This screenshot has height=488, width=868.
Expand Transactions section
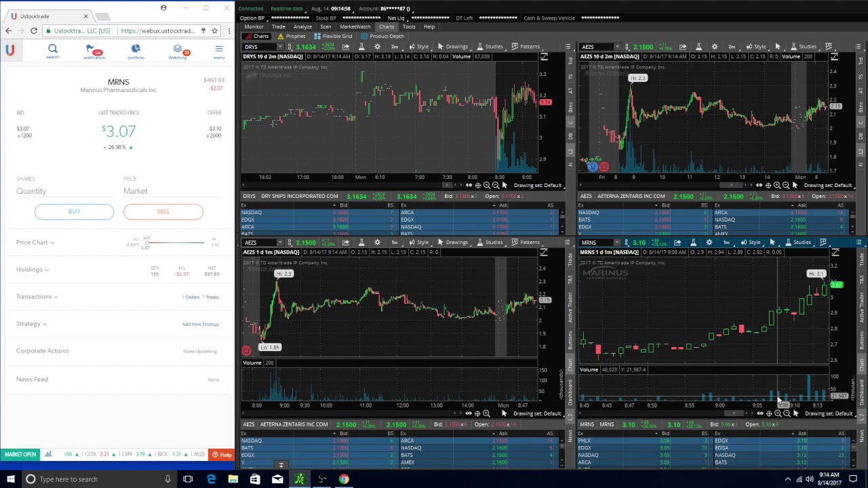[x=37, y=296]
